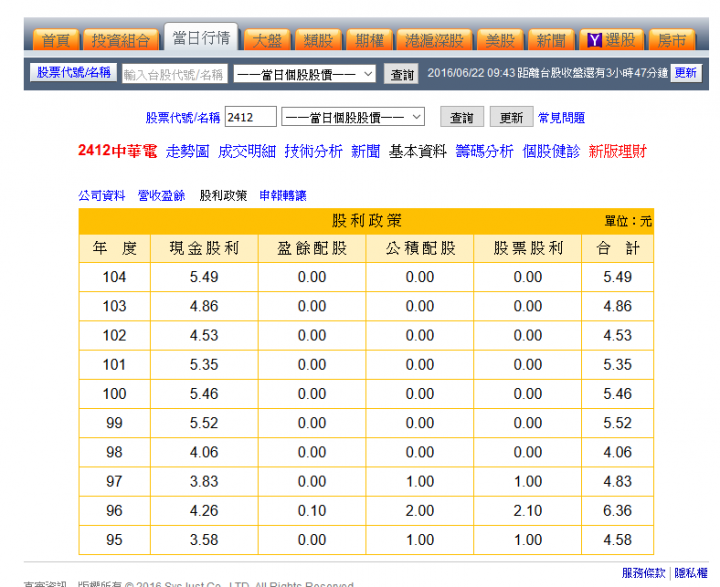Open the 大盤 tab
The width and height of the screenshot is (720, 587).
coord(267,40)
